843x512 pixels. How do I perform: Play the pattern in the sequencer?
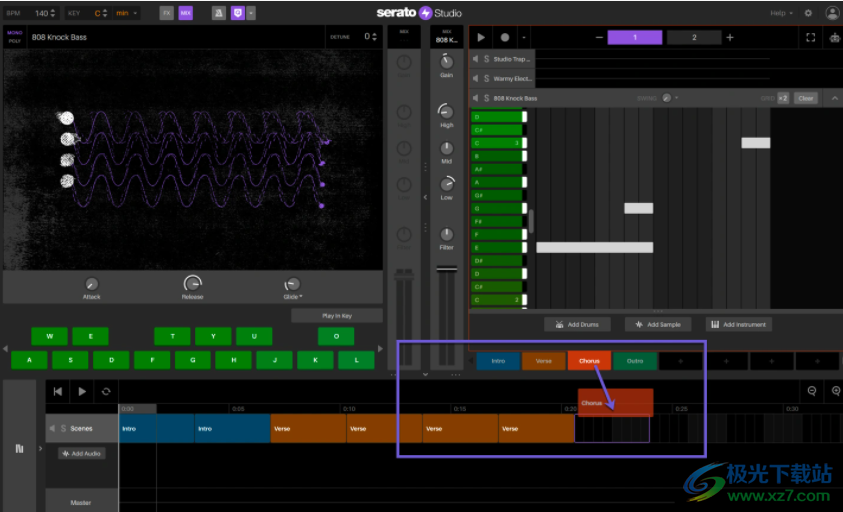point(481,37)
